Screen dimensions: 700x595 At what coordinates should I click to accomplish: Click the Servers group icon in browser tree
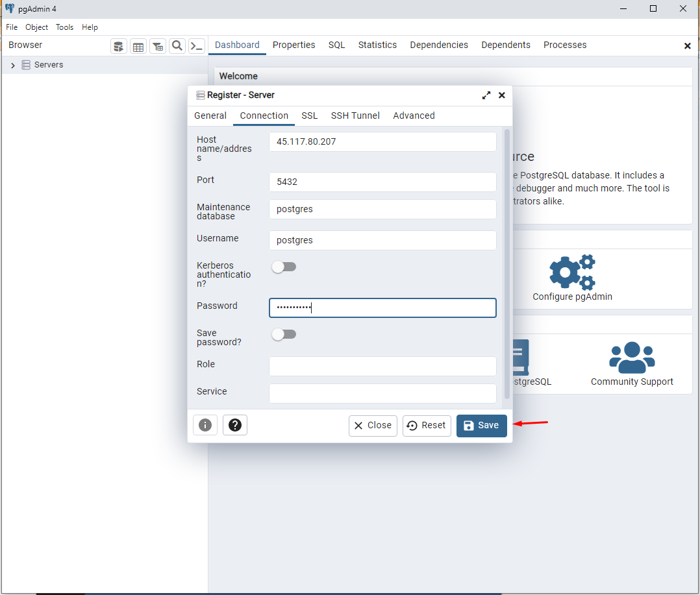27,65
